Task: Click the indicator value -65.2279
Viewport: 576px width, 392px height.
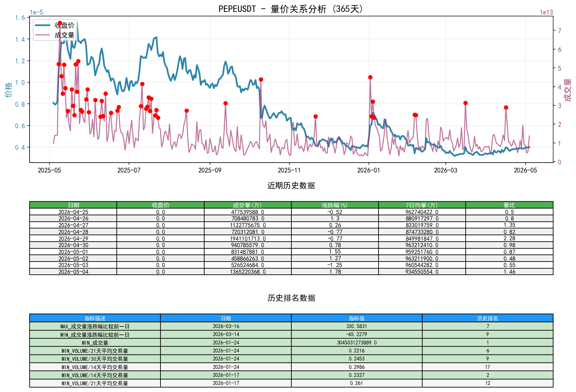Action: click(x=357, y=334)
